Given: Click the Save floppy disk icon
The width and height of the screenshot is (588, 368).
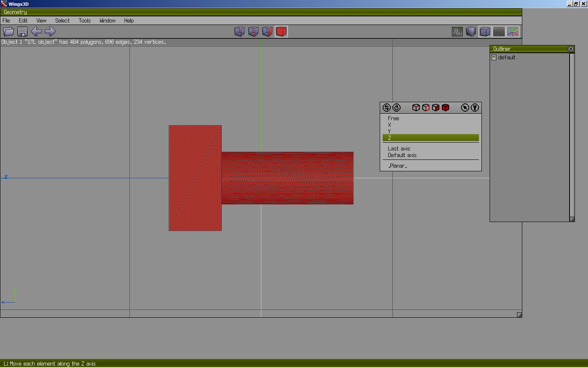Looking at the screenshot, I should tap(22, 31).
